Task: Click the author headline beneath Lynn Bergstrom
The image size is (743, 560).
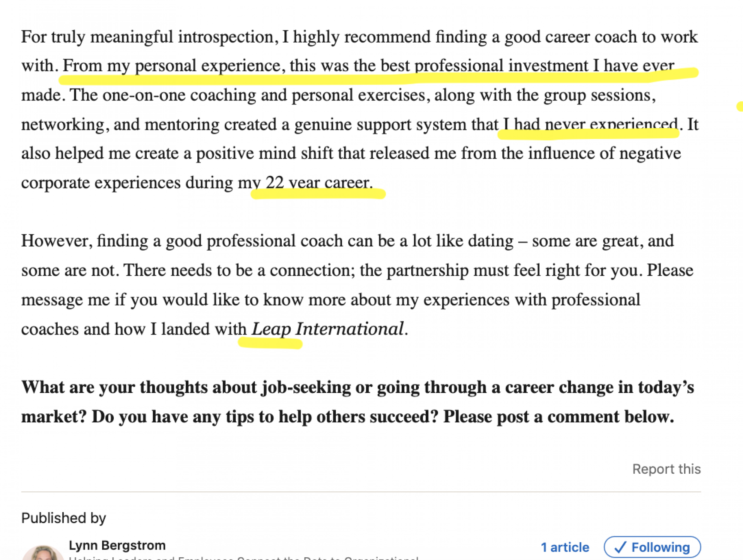Action: (243, 558)
